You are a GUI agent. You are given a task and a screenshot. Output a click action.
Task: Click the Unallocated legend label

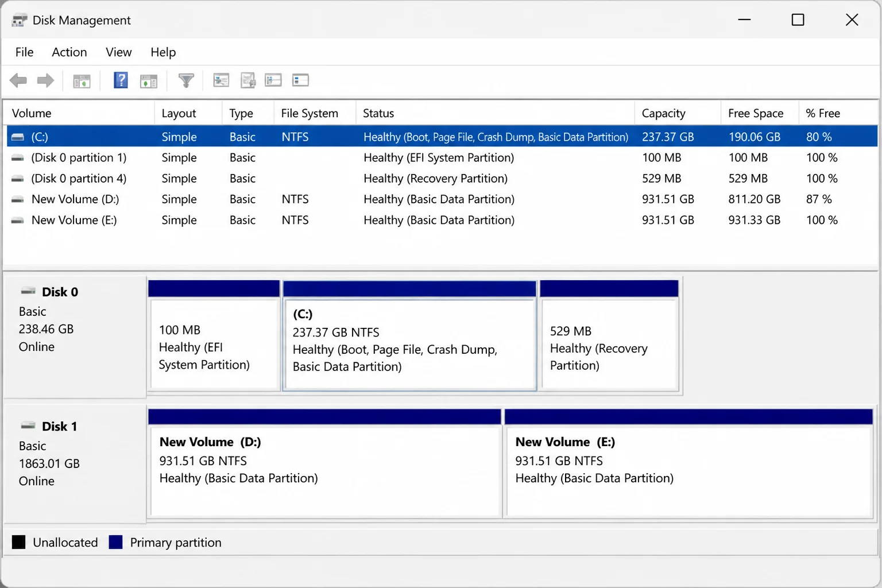[65, 543]
